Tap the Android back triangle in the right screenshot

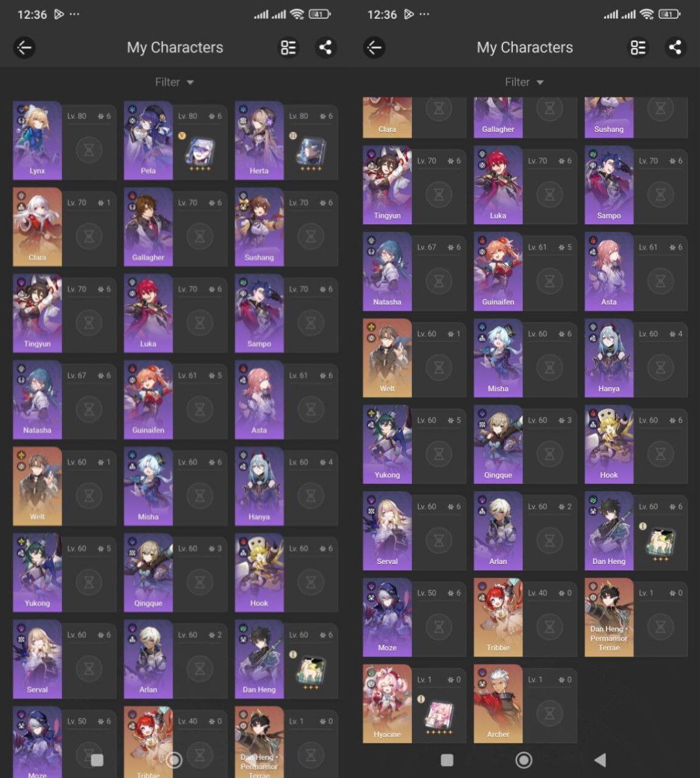[x=600, y=760]
